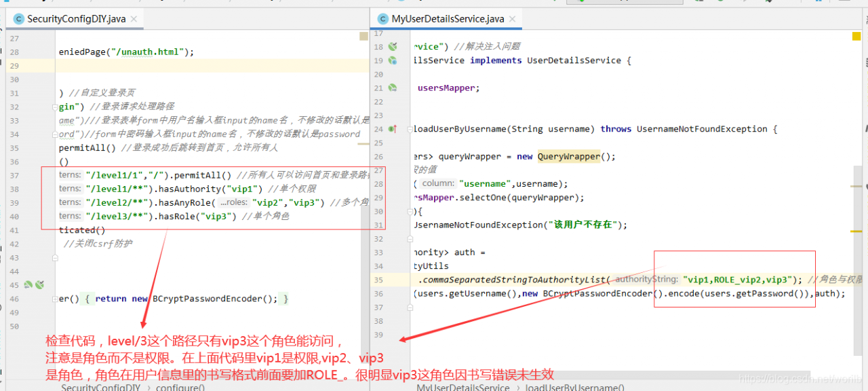
Task: Click the "roles:" parameter hint on line 39
Action: click(234, 202)
